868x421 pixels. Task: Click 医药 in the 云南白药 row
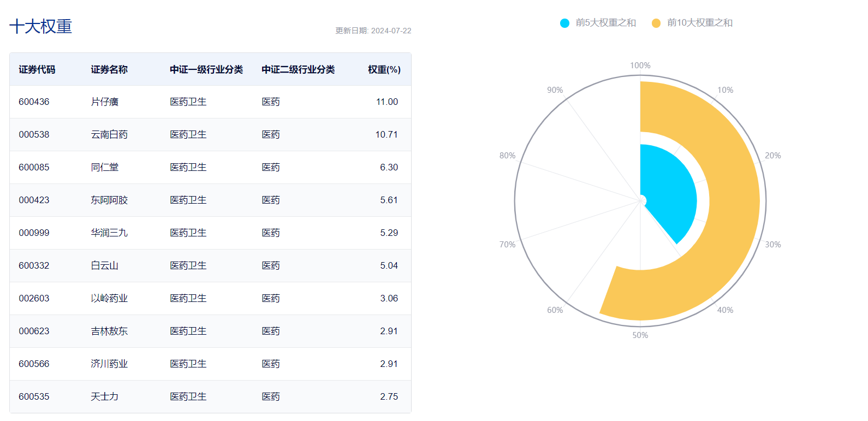(271, 134)
